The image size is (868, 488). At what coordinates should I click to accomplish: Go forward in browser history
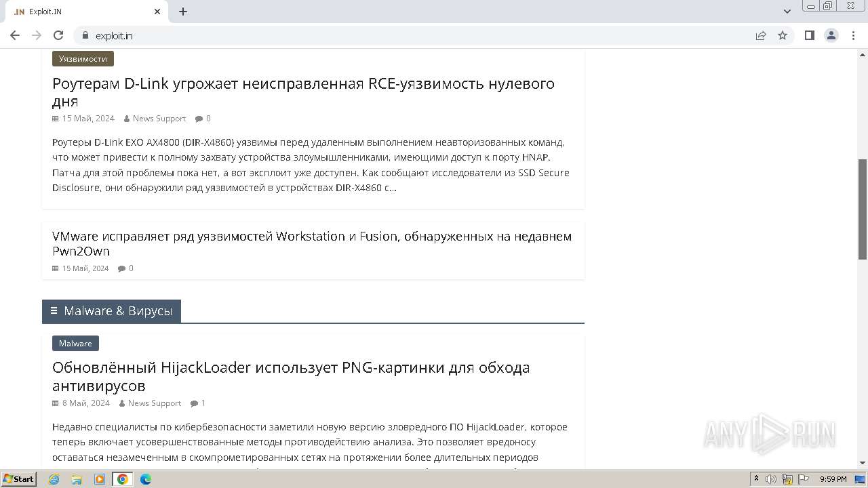point(37,35)
